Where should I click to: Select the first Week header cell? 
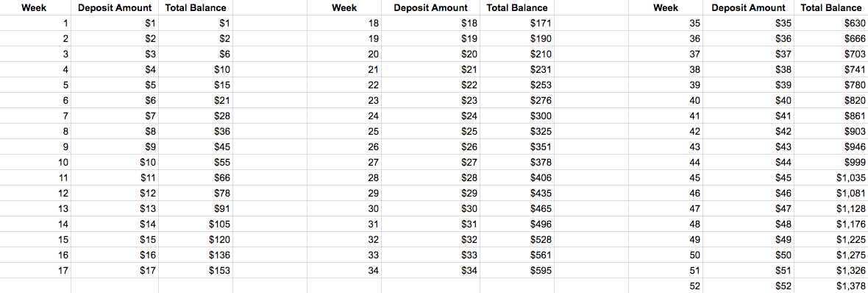click(x=35, y=8)
